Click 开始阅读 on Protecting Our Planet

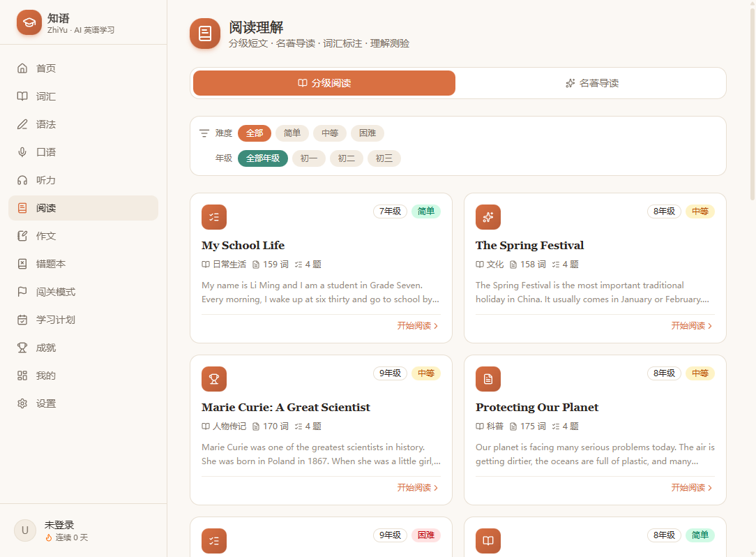tap(691, 488)
